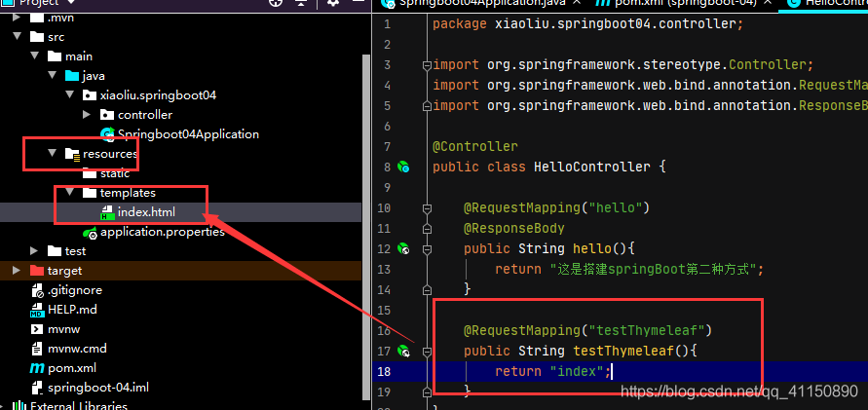Click the Project panel vertical scrollbar
868x410 pixels.
click(x=365, y=226)
